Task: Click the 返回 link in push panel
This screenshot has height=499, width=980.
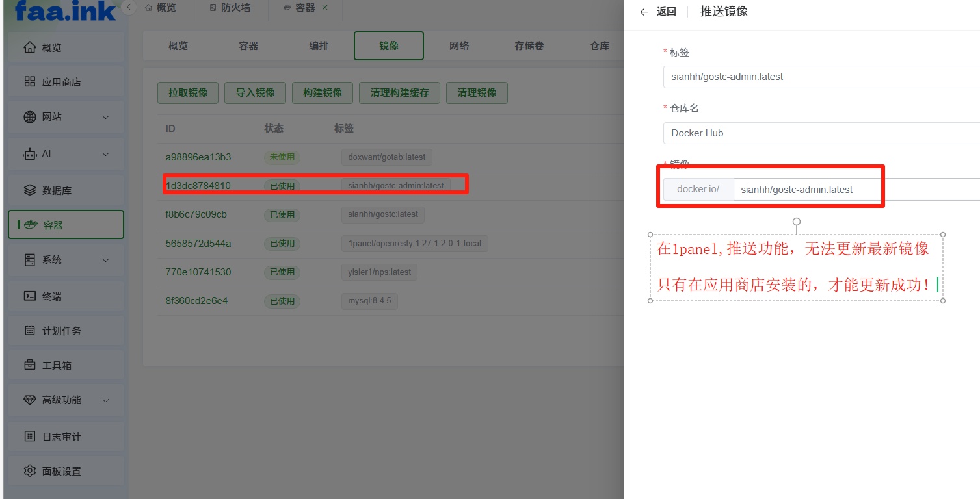Action: click(x=667, y=12)
